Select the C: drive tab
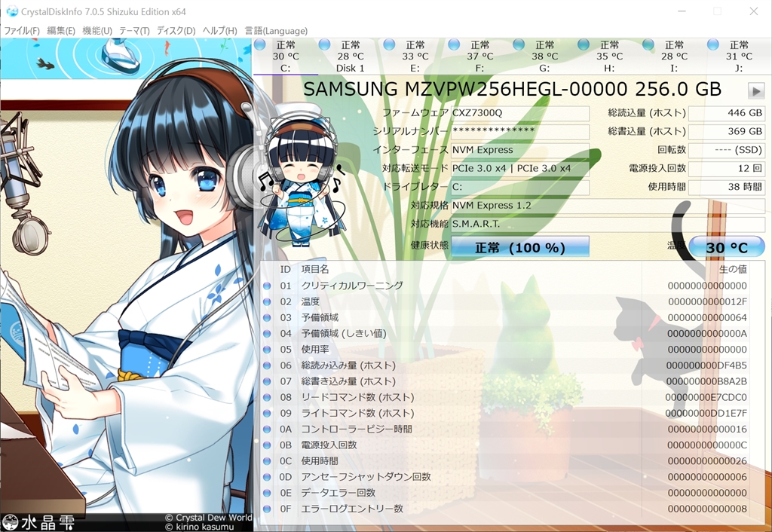This screenshot has height=532, width=772. pyautogui.click(x=286, y=57)
